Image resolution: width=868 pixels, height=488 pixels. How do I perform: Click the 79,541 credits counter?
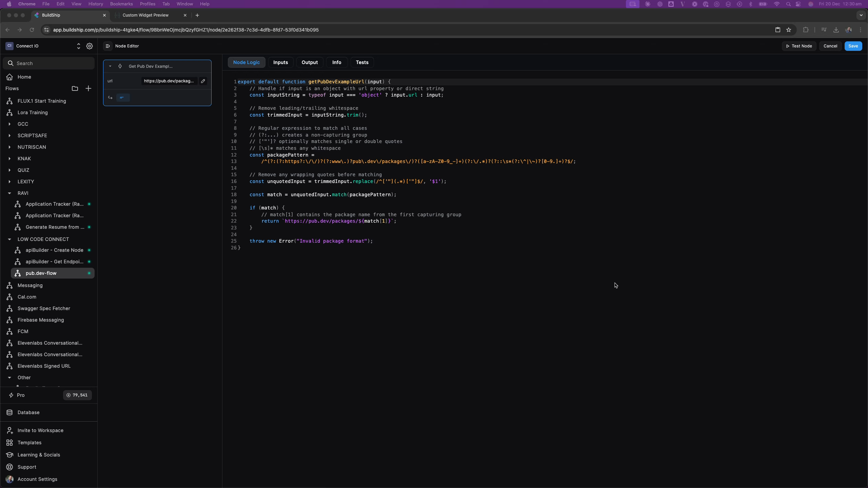(x=77, y=395)
